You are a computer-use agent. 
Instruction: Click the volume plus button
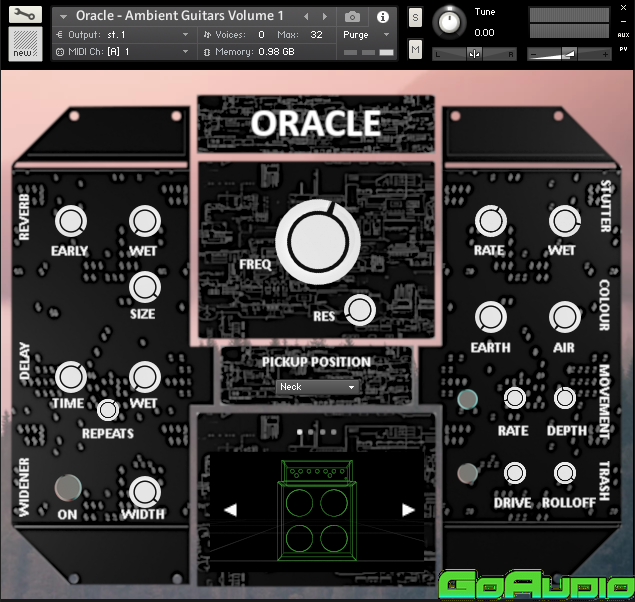(605, 54)
